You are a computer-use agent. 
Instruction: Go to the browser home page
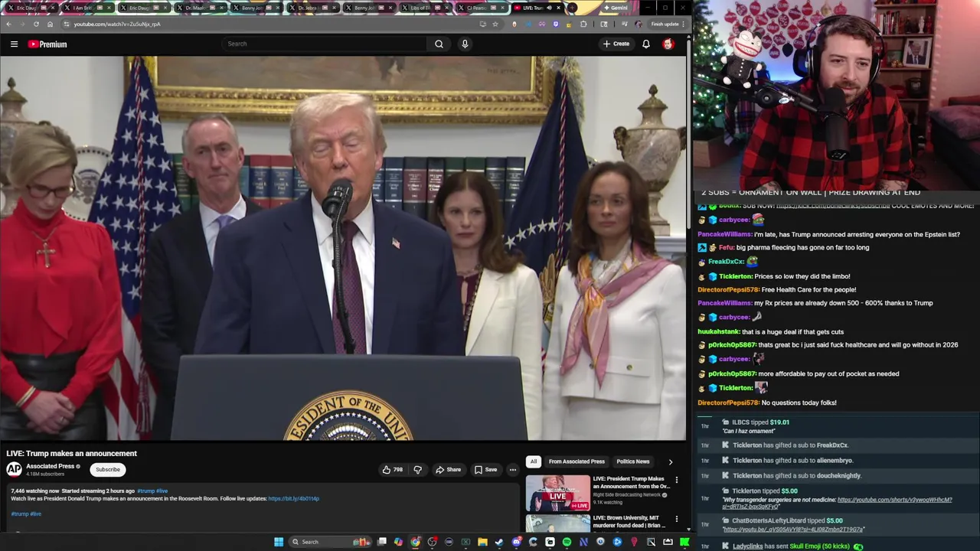(50, 24)
